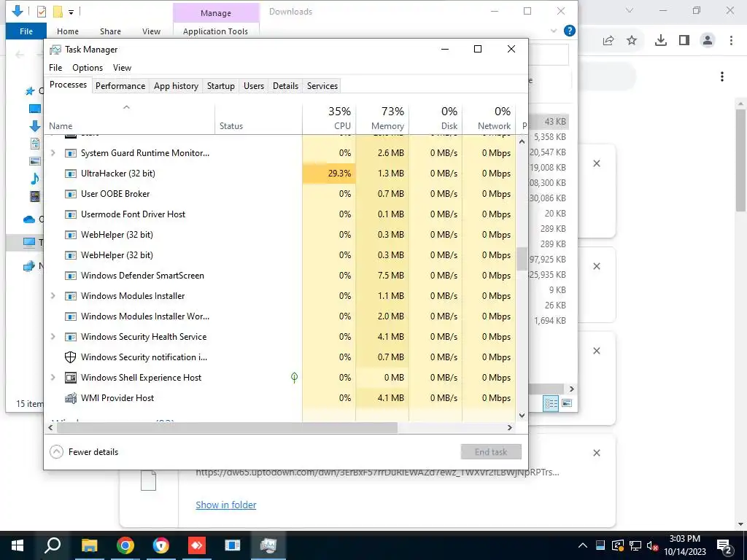Click the Windows Security notification shield icon
747x560 pixels.
(71, 357)
